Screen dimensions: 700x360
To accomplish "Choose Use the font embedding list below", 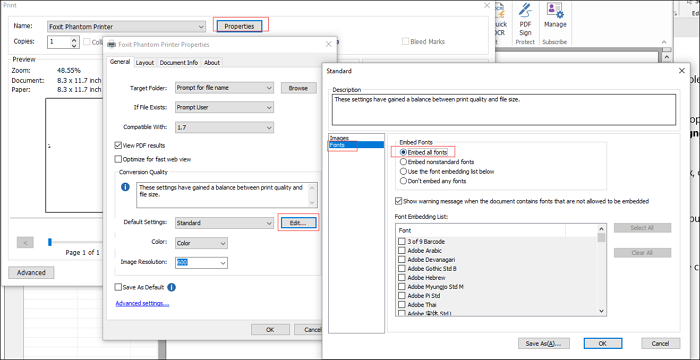I will coord(404,172).
